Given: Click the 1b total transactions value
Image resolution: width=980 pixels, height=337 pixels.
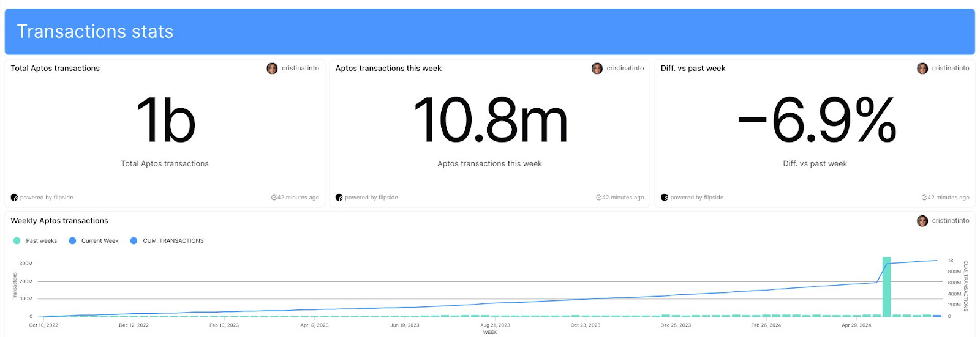Looking at the screenshot, I should 165,120.
